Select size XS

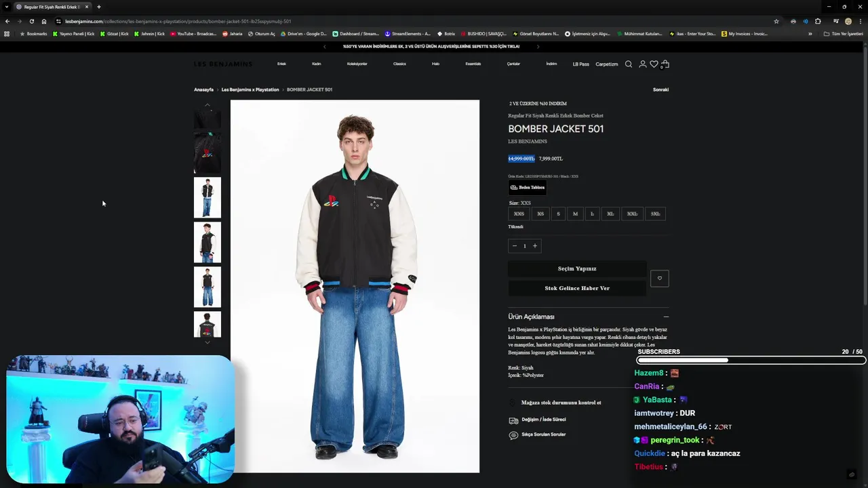pyautogui.click(x=540, y=213)
